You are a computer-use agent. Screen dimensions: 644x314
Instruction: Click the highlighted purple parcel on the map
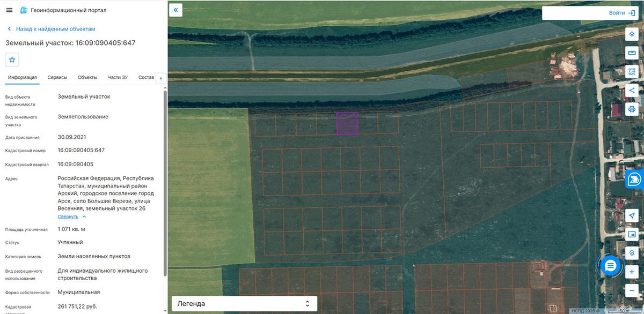[347, 123]
